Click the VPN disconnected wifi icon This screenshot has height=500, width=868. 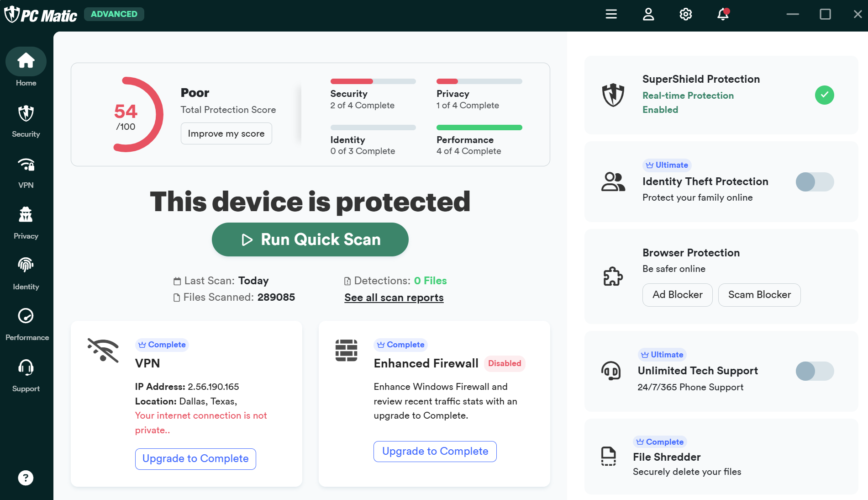[x=103, y=350]
